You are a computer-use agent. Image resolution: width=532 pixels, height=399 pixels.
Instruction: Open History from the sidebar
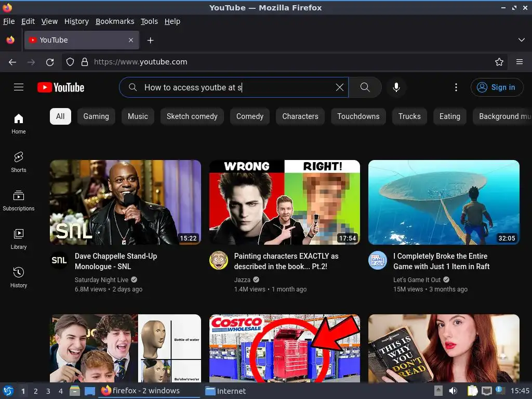(19, 277)
